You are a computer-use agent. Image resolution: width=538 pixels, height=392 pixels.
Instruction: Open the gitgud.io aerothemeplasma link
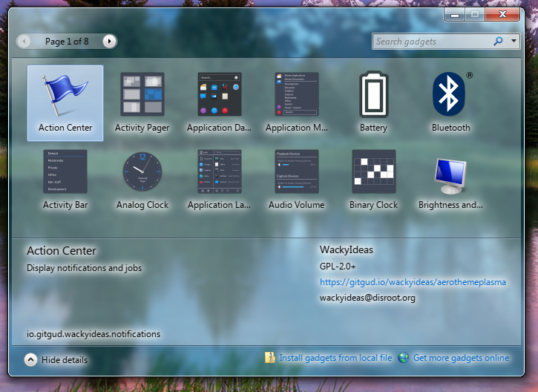[x=413, y=282]
